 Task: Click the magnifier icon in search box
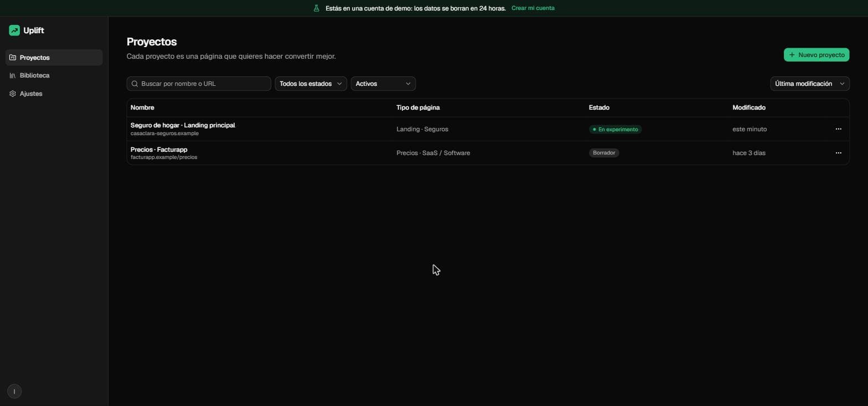pyautogui.click(x=135, y=84)
